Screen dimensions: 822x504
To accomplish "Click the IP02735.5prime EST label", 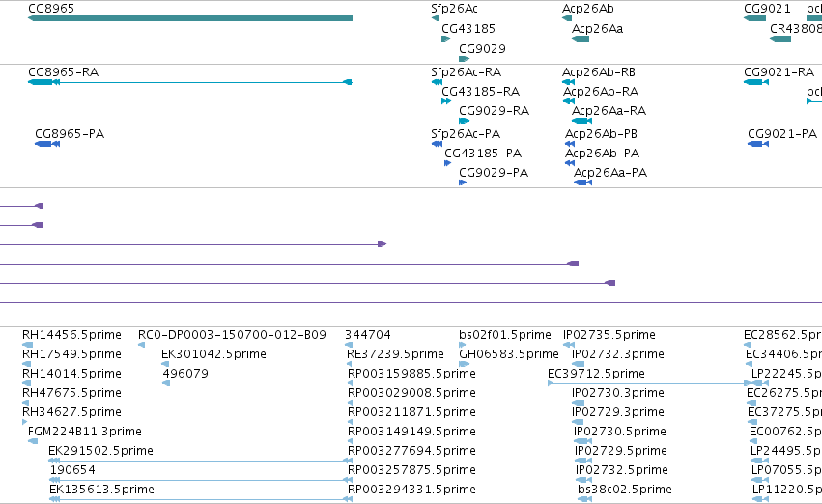I will (x=609, y=335).
